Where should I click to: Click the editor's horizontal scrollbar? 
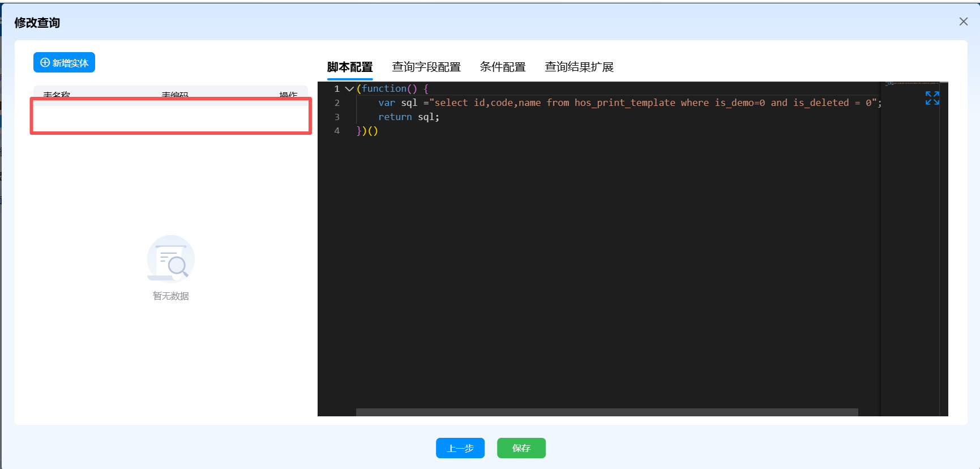[x=606, y=412]
